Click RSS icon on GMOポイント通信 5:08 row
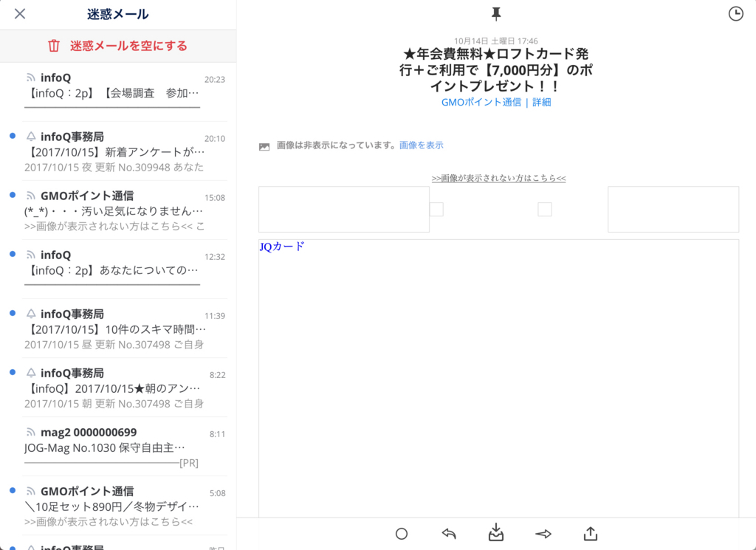The image size is (756, 550). pos(31,492)
